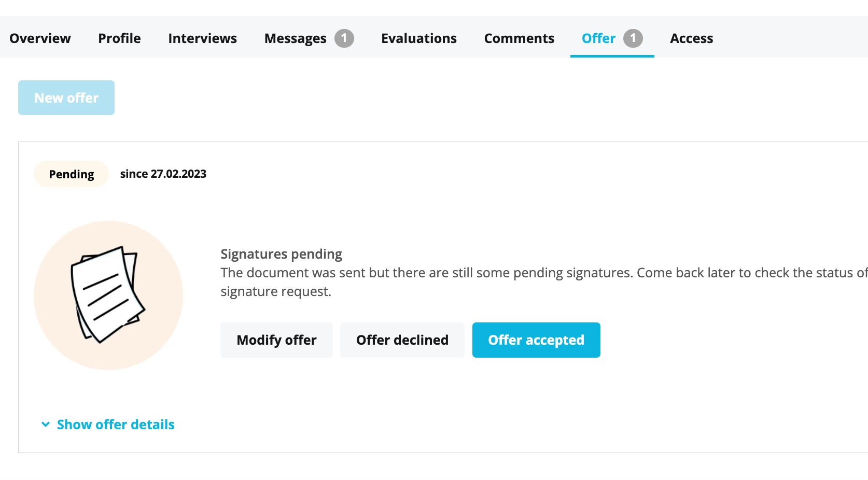
Task: Mark the offer as declined
Action: coord(402,340)
